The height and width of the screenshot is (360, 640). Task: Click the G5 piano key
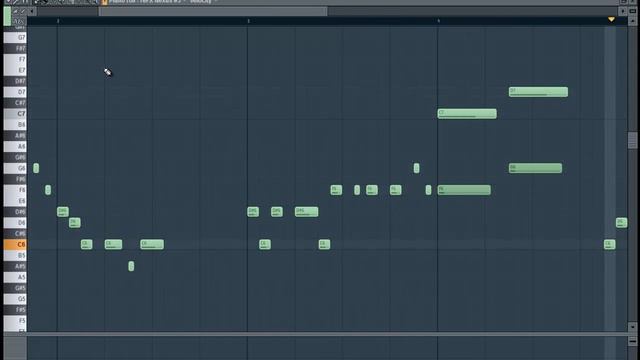click(15, 299)
